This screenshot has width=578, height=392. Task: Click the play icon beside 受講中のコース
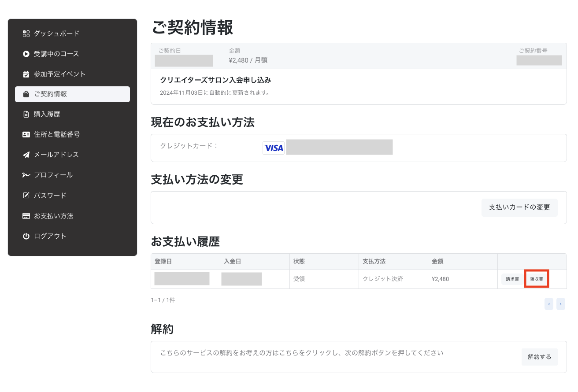click(26, 54)
